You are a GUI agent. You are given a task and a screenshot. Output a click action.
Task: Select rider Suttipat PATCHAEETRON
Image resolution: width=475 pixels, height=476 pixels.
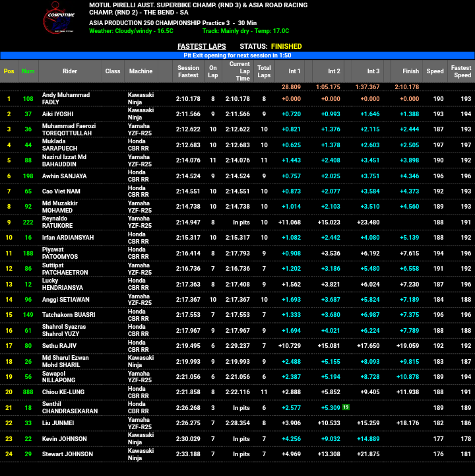pos(65,269)
